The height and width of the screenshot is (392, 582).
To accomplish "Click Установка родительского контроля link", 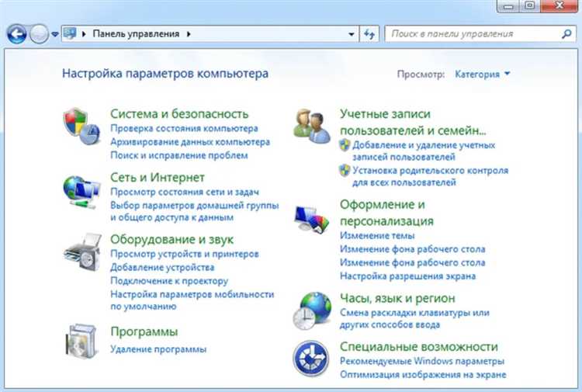I will coord(430,176).
